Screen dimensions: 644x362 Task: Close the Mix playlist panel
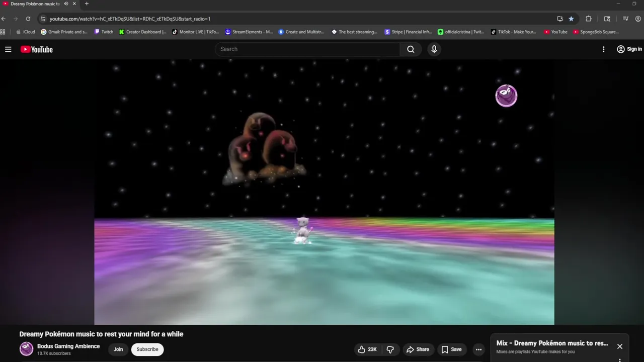(x=620, y=346)
